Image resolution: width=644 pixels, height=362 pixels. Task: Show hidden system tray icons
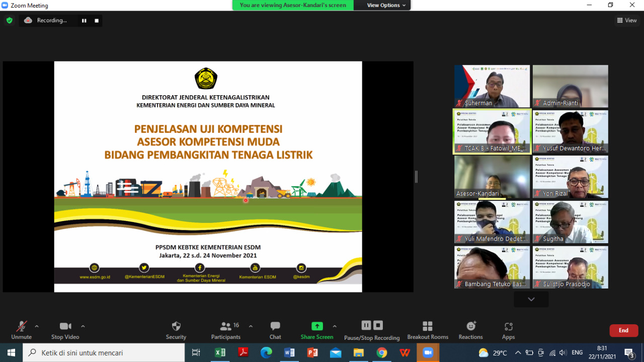[518, 352]
